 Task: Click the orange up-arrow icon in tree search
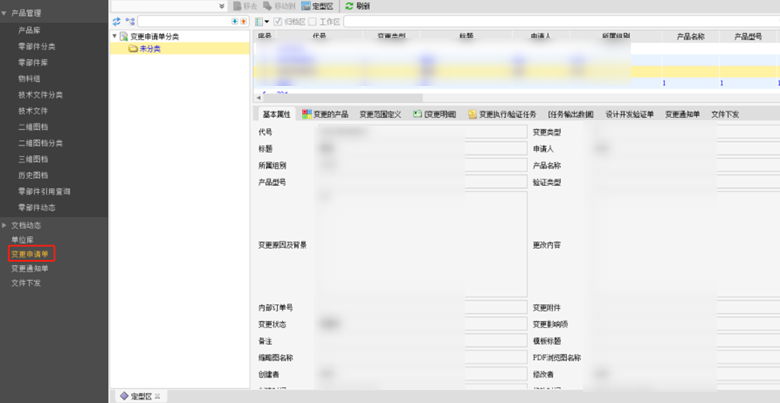243,21
